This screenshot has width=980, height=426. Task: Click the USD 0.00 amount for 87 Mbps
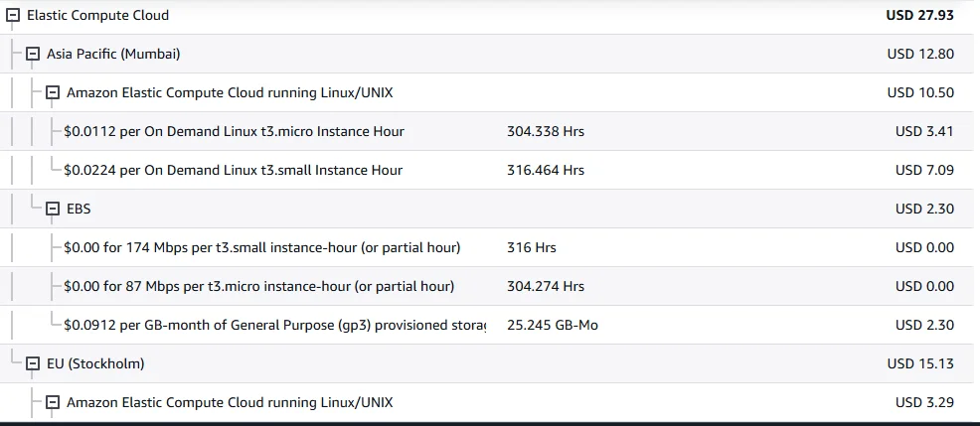coord(924,287)
